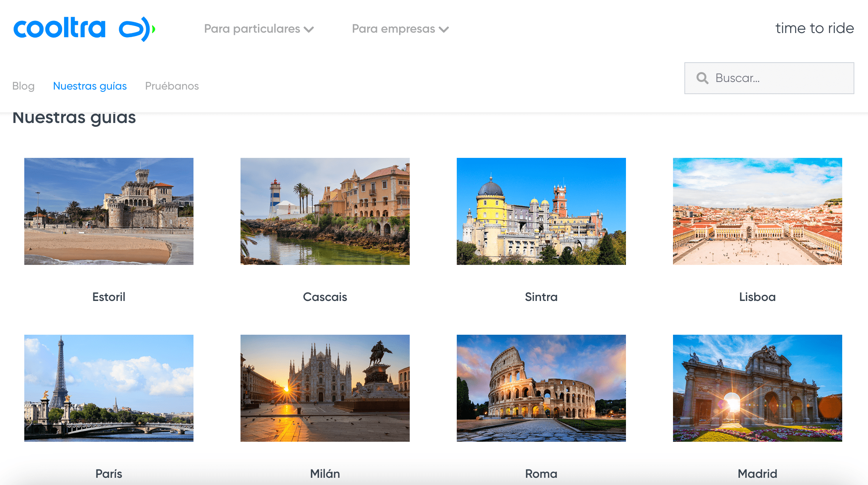Expand the Para empresas chevron
Image resolution: width=868 pixels, height=485 pixels.
tap(443, 30)
